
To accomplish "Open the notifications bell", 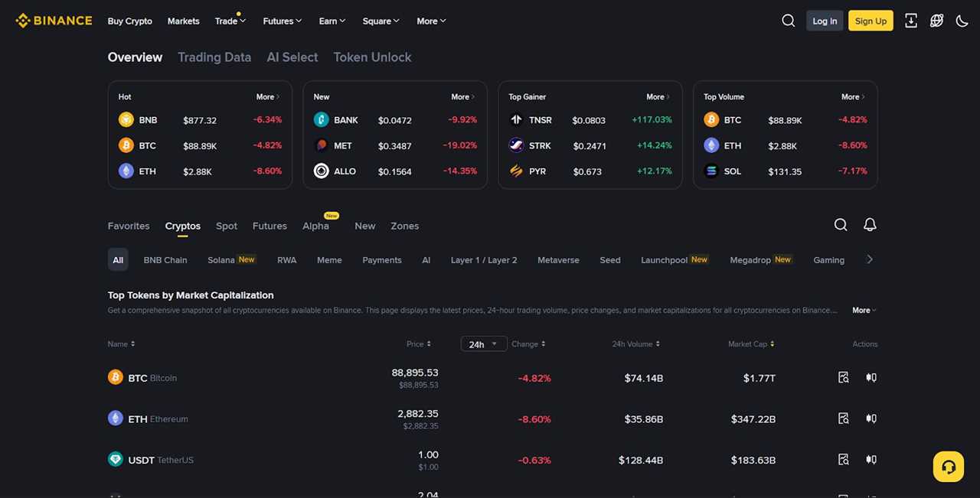I will (870, 224).
